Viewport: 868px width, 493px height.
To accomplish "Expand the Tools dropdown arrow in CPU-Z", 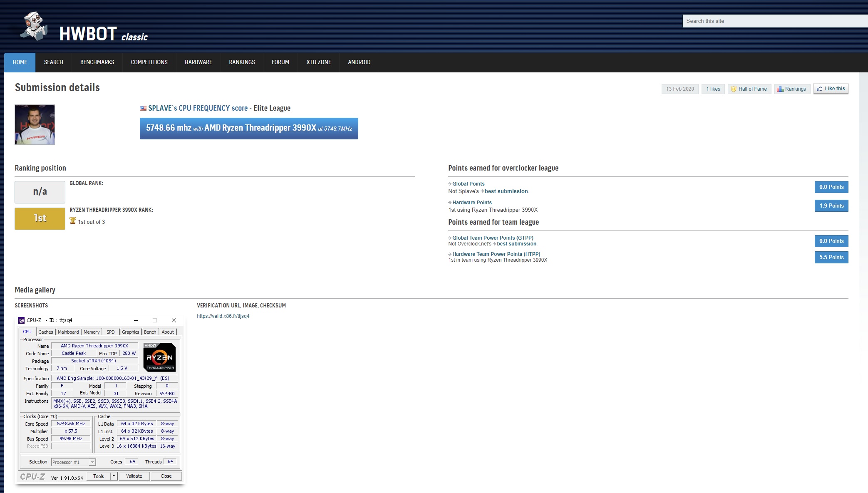I will click(x=114, y=476).
